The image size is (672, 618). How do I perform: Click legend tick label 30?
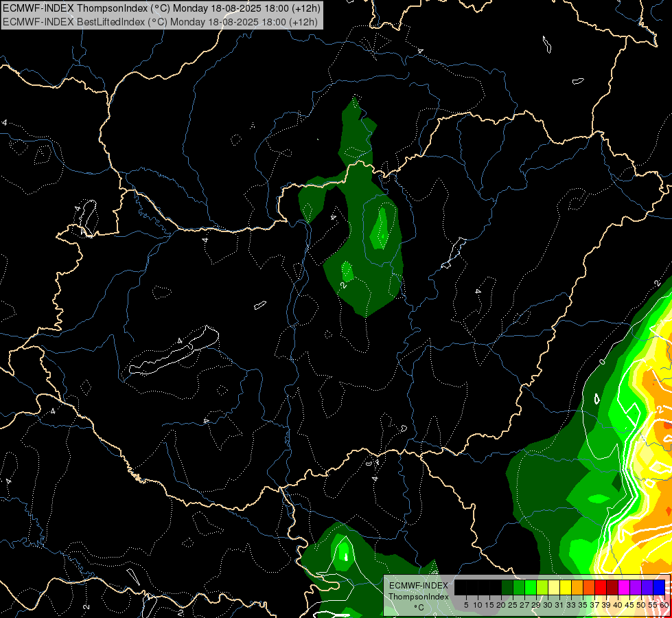point(548,605)
